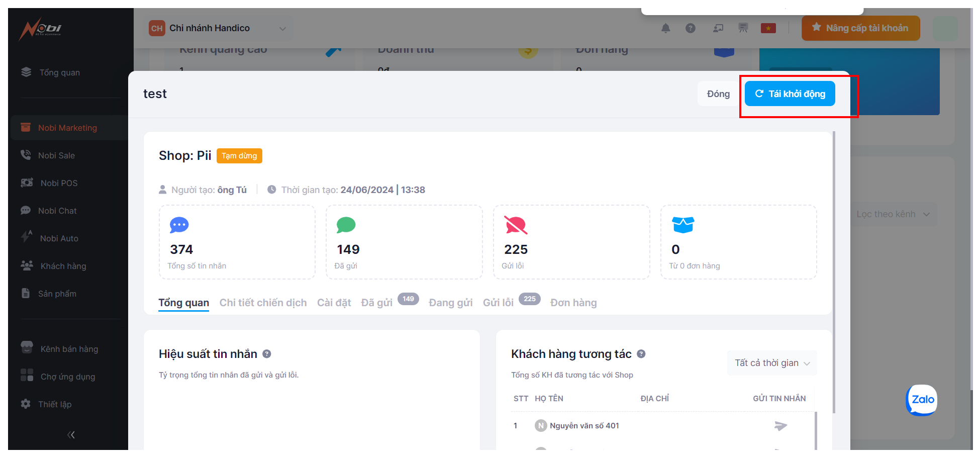This screenshot has width=980, height=457.
Task: Click the Vietnam flag language icon
Action: (x=768, y=28)
